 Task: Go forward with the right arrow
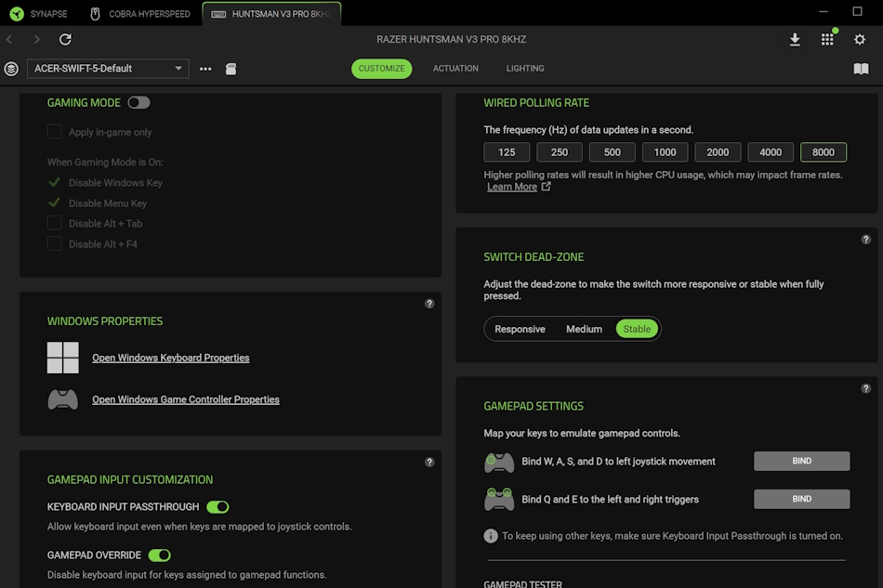coord(36,39)
